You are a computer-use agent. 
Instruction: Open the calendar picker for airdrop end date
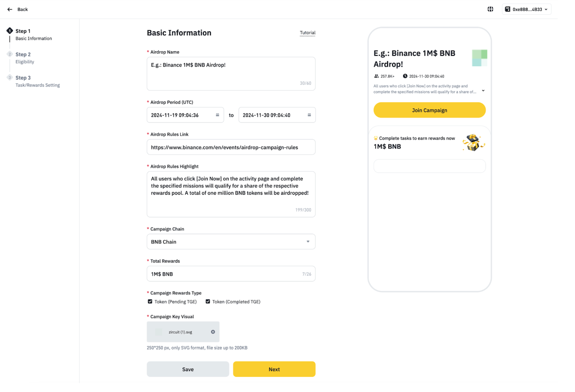pyautogui.click(x=309, y=115)
